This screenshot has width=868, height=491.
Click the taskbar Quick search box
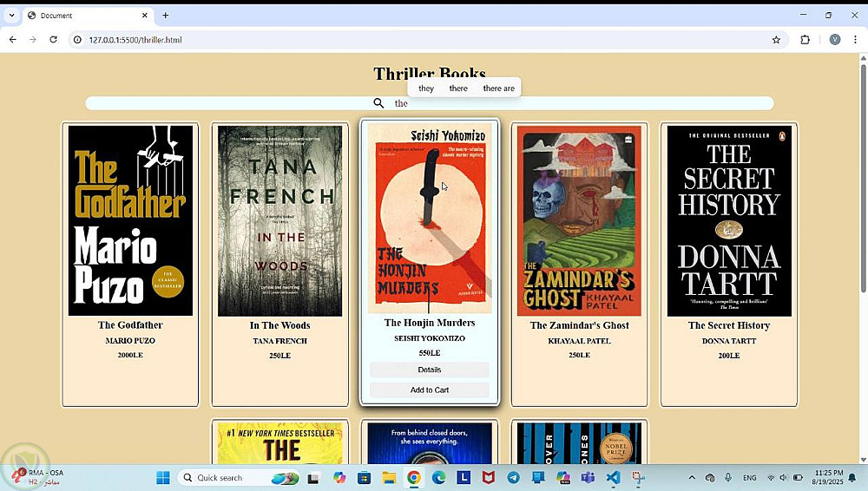(238, 478)
